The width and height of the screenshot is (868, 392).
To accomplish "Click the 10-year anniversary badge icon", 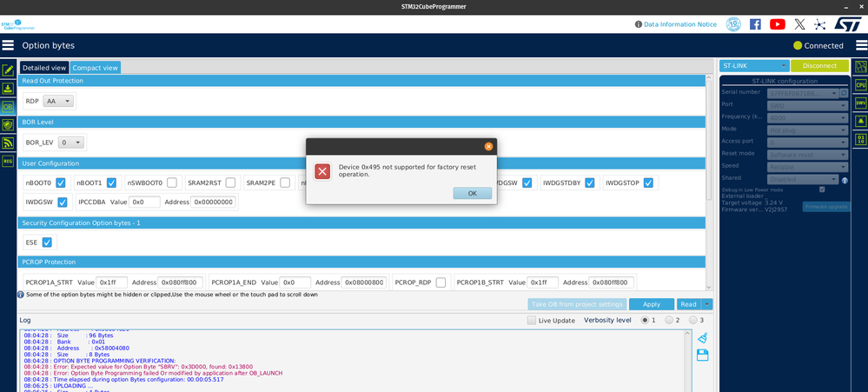I will tap(733, 24).
